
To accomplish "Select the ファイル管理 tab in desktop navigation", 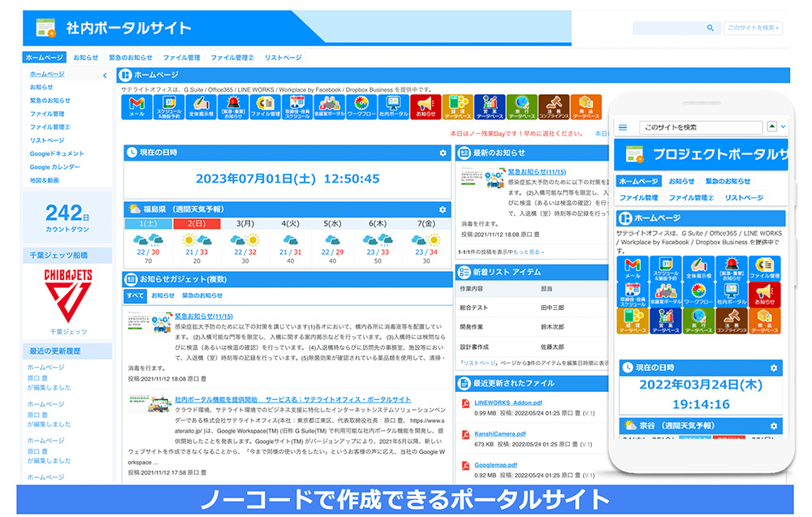I will pyautogui.click(x=182, y=58).
